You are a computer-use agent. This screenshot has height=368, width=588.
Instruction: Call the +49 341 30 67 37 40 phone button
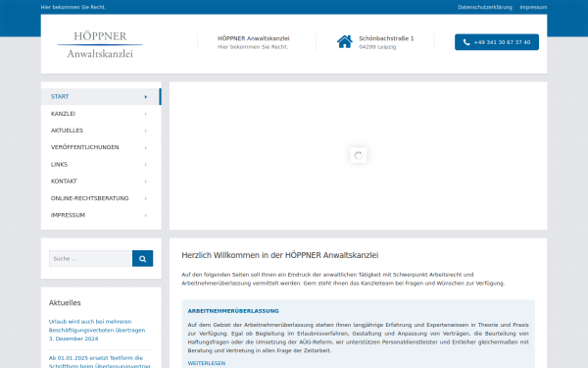pos(497,42)
